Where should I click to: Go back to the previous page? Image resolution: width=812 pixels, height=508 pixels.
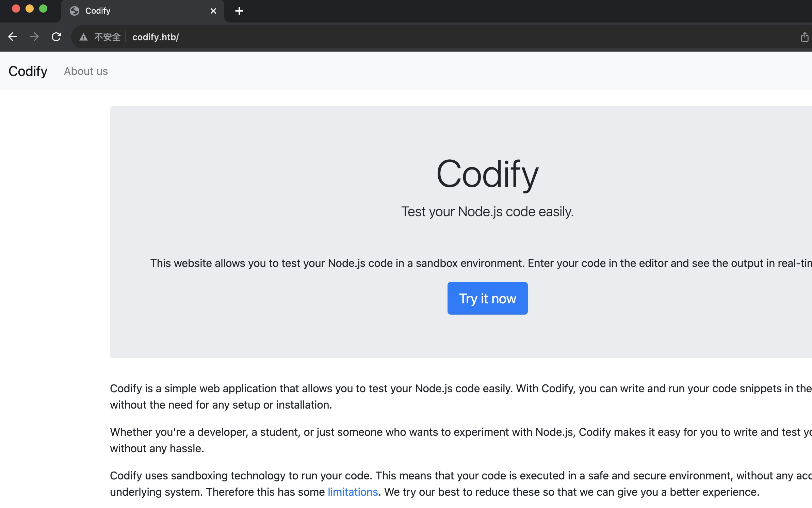click(13, 37)
